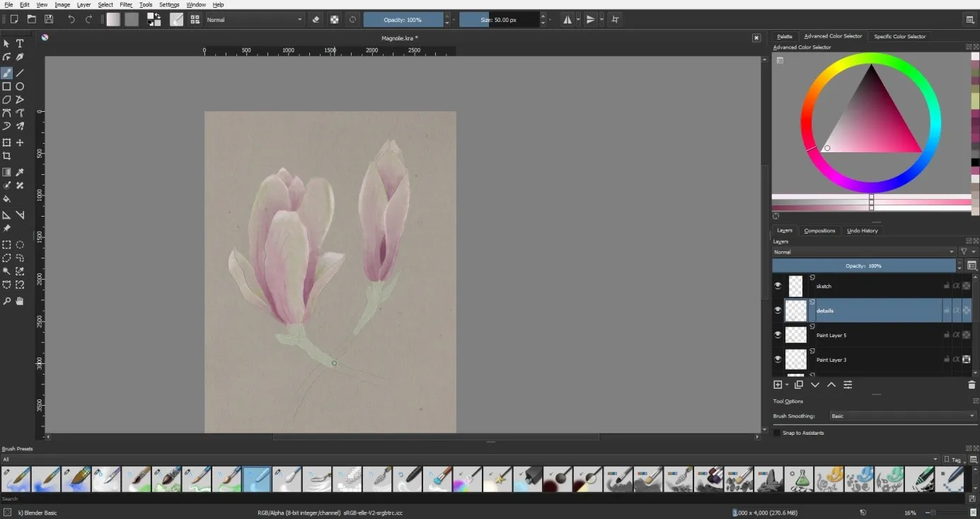Select the Rectangle shape tool
980x519 pixels.
[x=6, y=86]
